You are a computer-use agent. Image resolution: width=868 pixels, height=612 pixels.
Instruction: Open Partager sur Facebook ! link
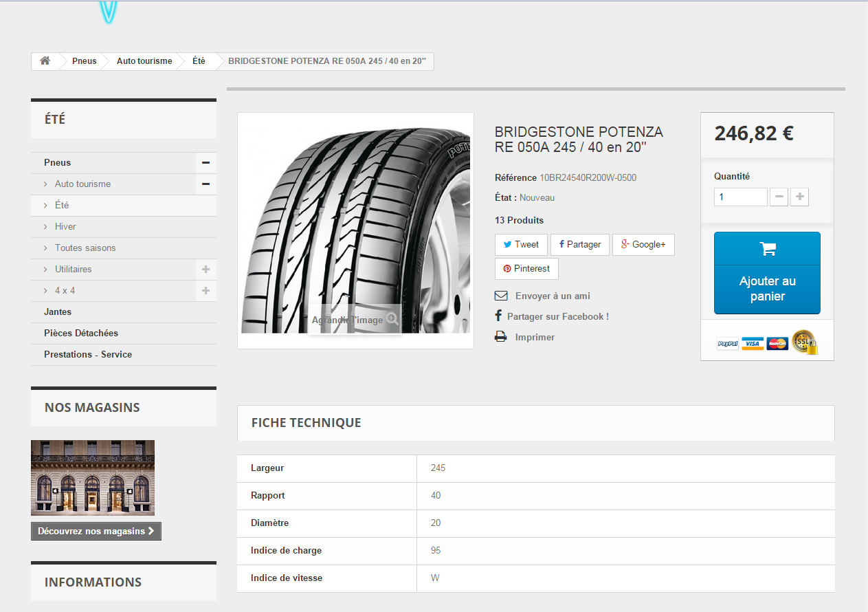[x=558, y=317]
